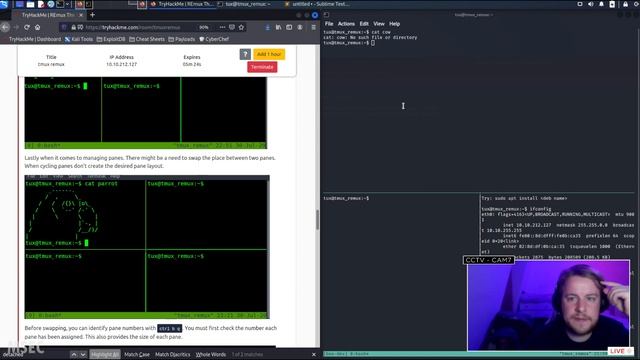The image size is (640, 360).
Task: Click the four-pane tmux screenshot image
Action: [x=147, y=247]
